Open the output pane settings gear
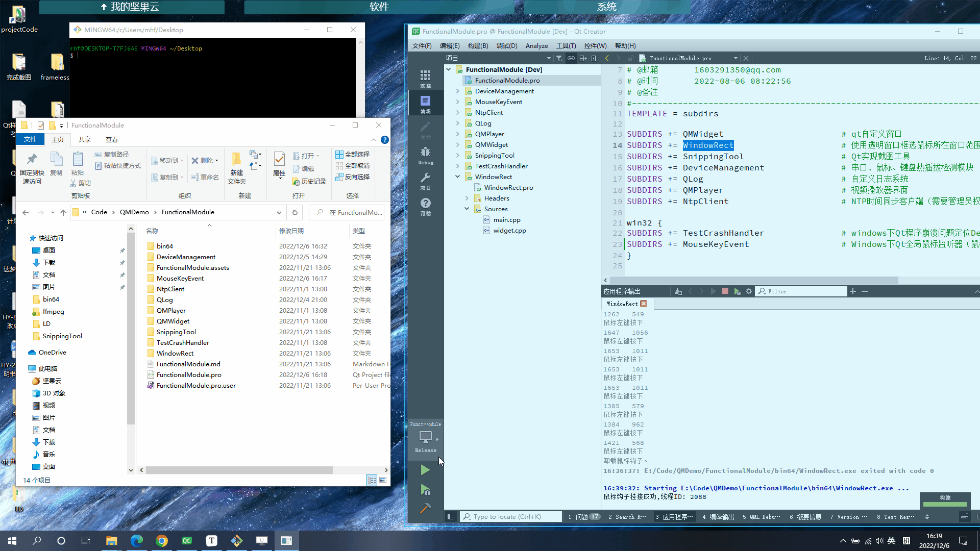The height and width of the screenshot is (551, 980). click(x=749, y=291)
